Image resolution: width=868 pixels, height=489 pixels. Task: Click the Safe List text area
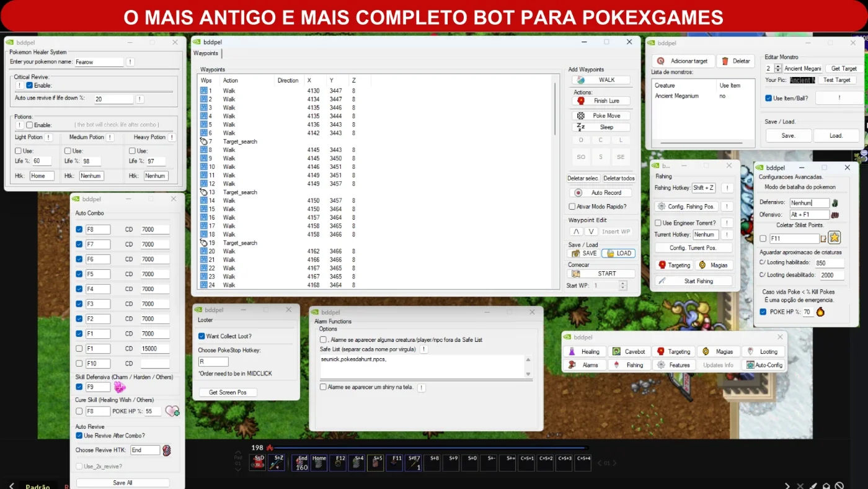423,367
